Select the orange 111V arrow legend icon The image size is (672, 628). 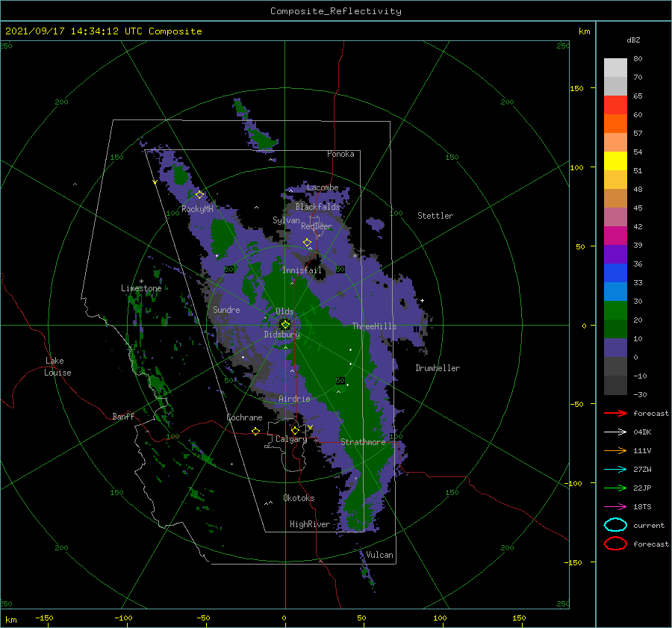coord(615,450)
